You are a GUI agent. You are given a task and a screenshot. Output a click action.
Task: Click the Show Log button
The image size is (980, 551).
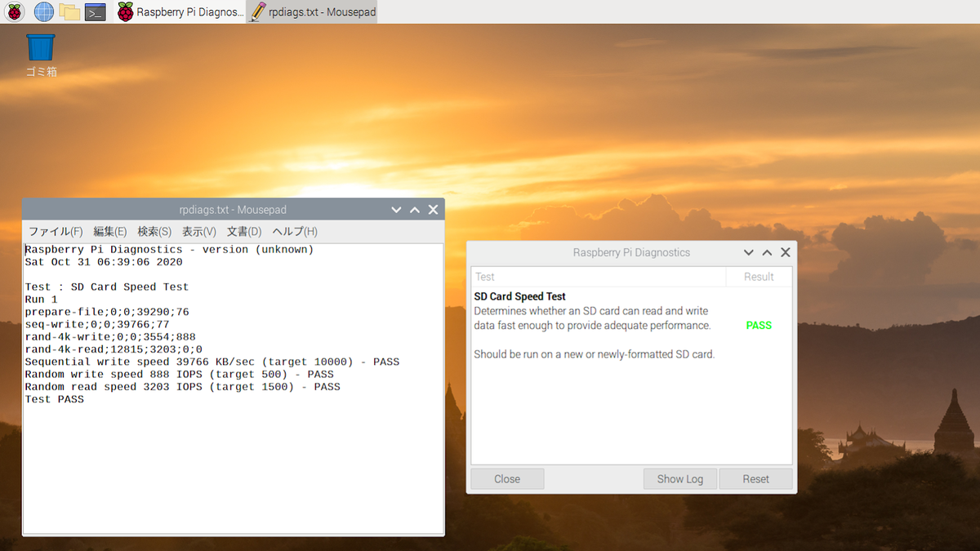tap(680, 479)
